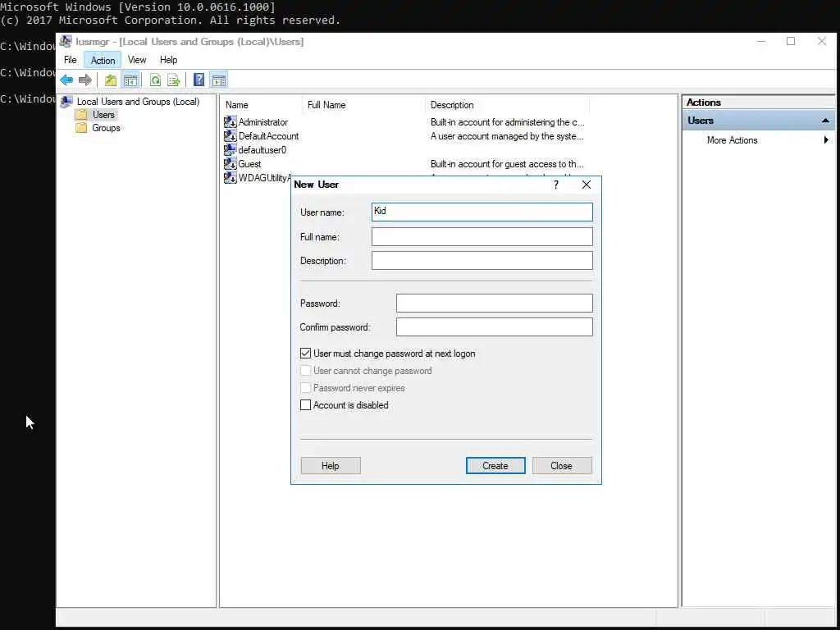Image resolution: width=840 pixels, height=630 pixels.
Task: Collapse the Users section in Actions pane
Action: (825, 121)
